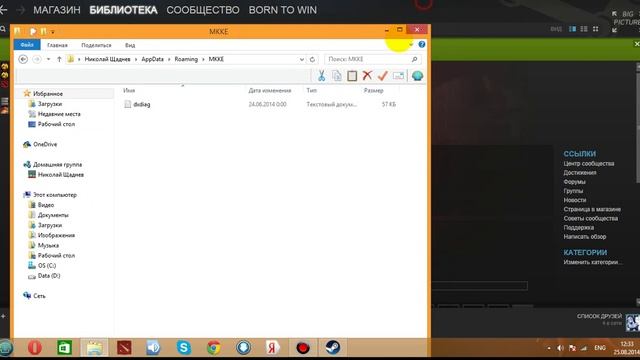Sort by Дата изменения column header
The image size is (640, 360).
270,91
